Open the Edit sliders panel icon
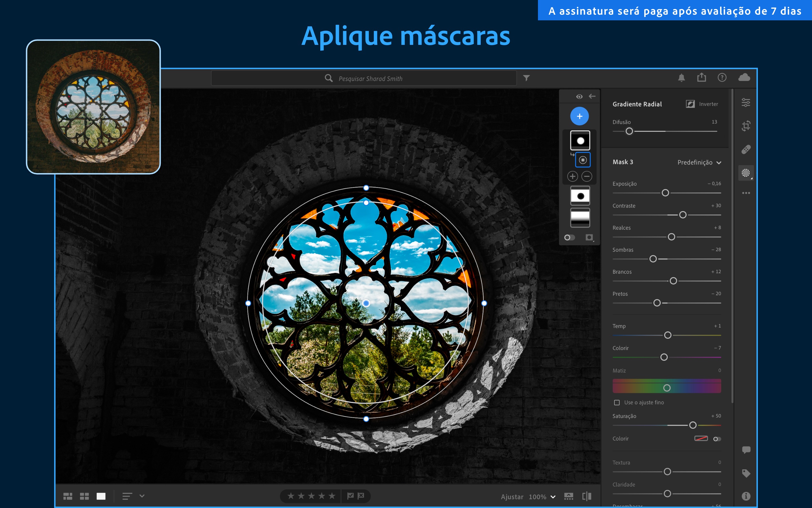Image resolution: width=812 pixels, height=508 pixels. click(x=745, y=102)
